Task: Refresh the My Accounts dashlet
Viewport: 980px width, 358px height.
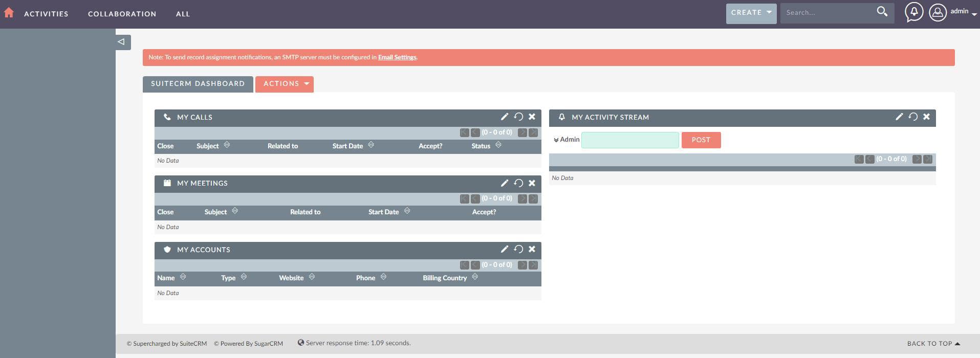Action: (x=518, y=249)
